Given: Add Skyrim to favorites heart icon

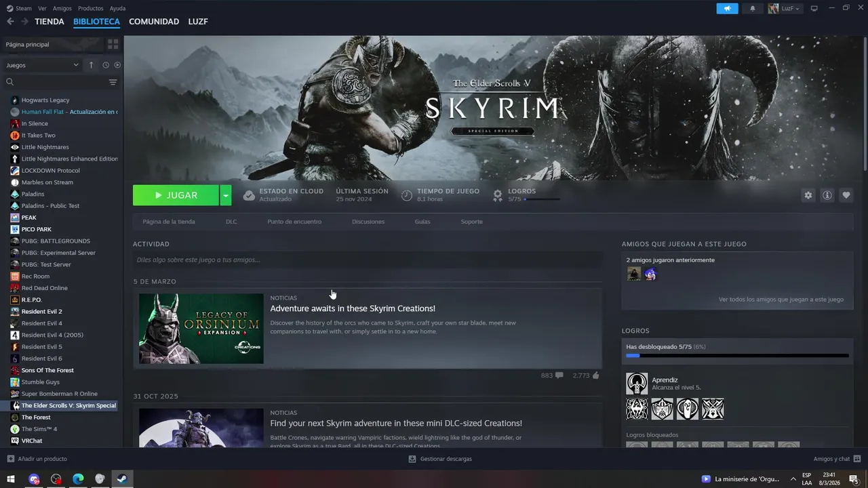Looking at the screenshot, I should pos(846,195).
